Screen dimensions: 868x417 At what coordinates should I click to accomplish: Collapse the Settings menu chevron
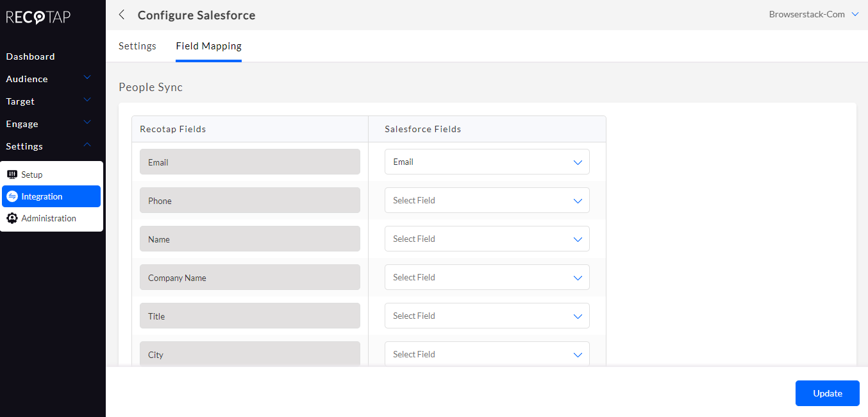(88, 145)
